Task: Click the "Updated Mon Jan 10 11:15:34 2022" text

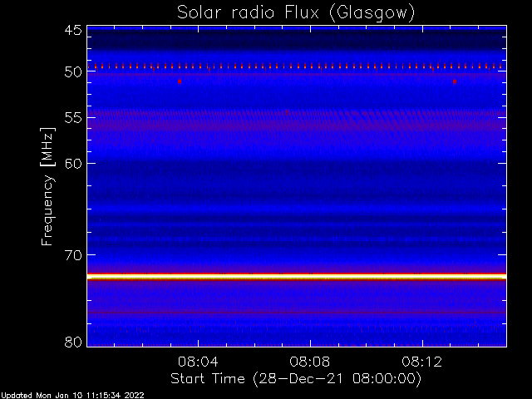Action: click(x=72, y=396)
